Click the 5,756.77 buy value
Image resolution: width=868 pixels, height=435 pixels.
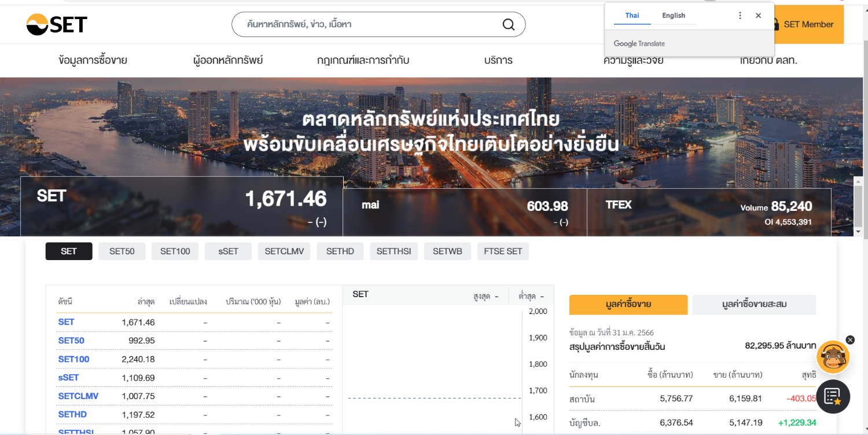pyautogui.click(x=676, y=399)
